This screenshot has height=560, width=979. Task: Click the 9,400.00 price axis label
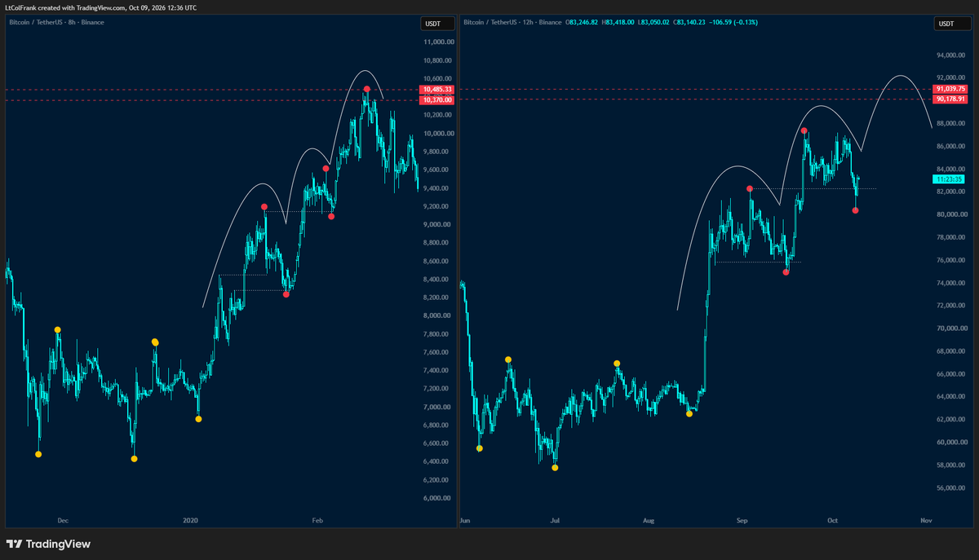point(438,188)
